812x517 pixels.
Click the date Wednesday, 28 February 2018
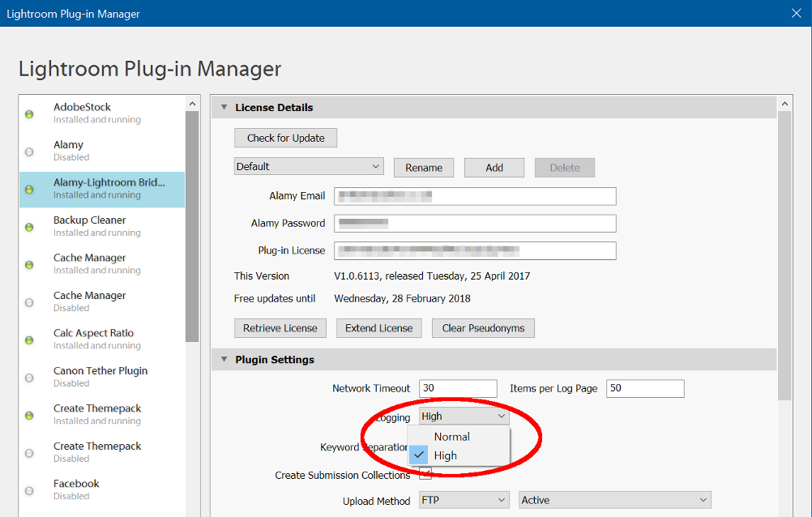tap(403, 299)
